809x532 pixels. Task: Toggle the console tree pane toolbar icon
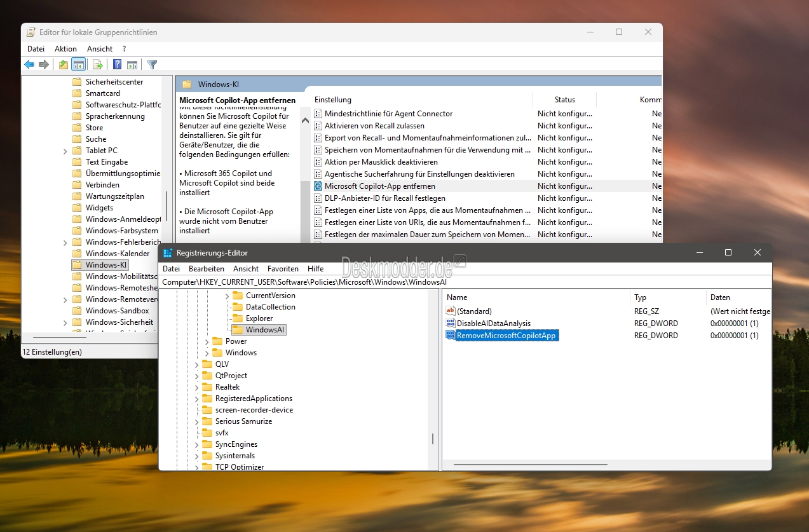pyautogui.click(x=79, y=64)
